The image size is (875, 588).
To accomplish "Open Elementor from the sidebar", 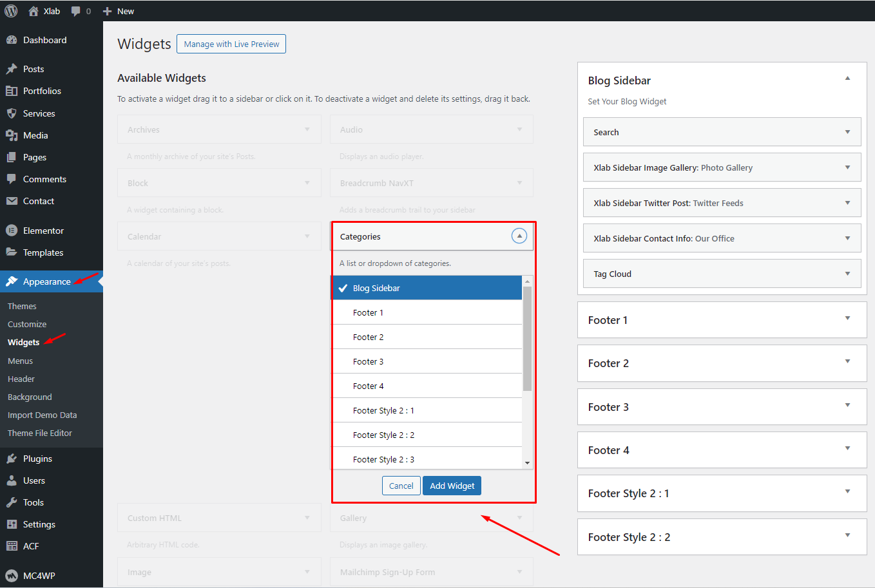I will click(x=43, y=231).
